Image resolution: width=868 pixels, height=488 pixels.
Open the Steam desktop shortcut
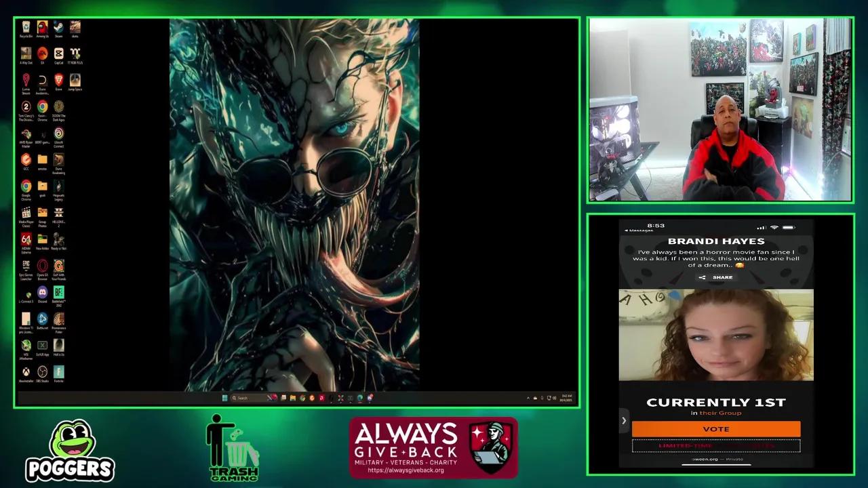[59, 28]
